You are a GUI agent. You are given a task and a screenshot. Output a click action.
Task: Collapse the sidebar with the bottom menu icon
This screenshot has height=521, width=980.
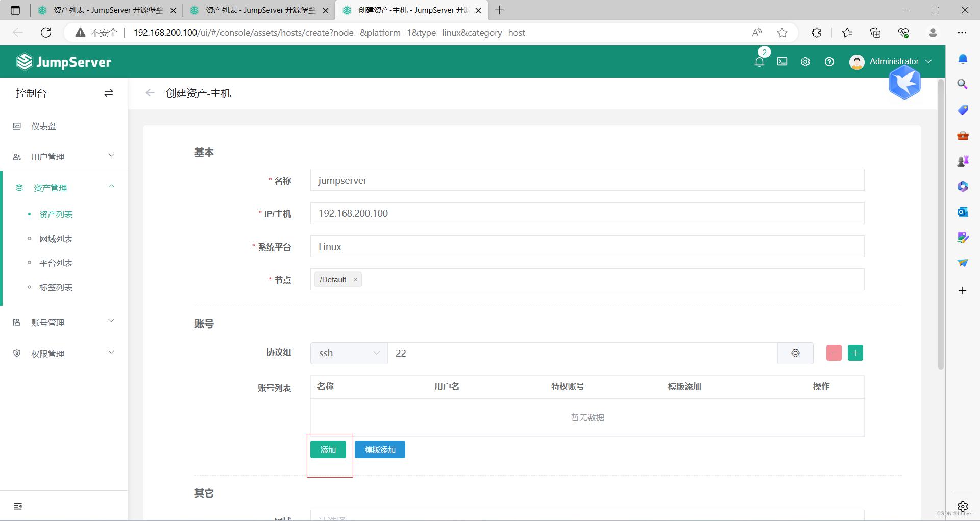(x=18, y=506)
